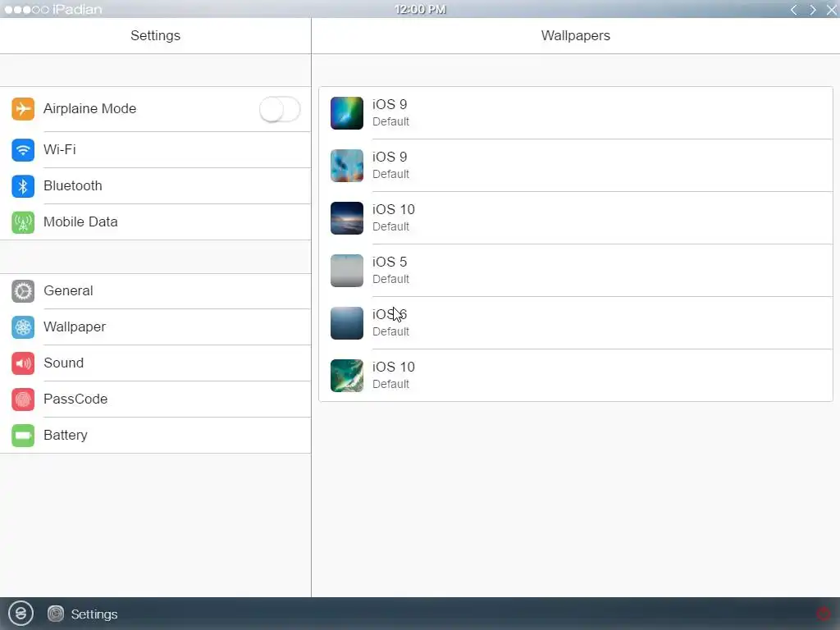Click the gray General gear icon

tap(23, 291)
